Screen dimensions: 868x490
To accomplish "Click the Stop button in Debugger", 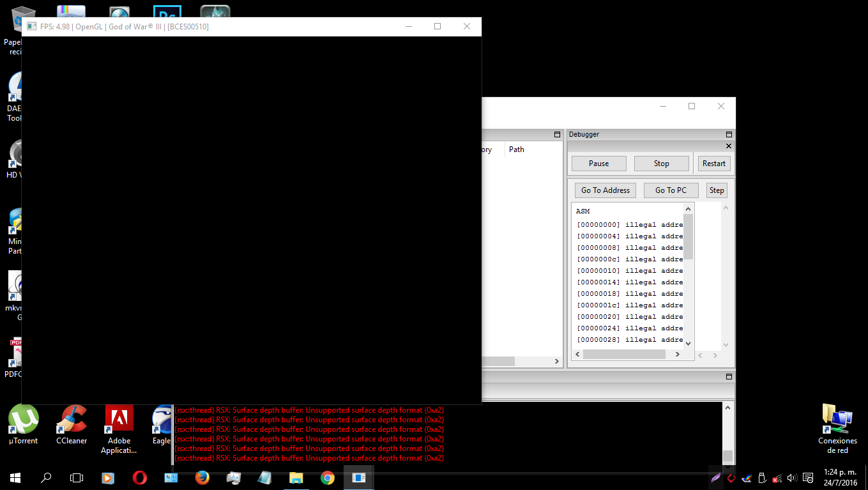I will (x=661, y=164).
